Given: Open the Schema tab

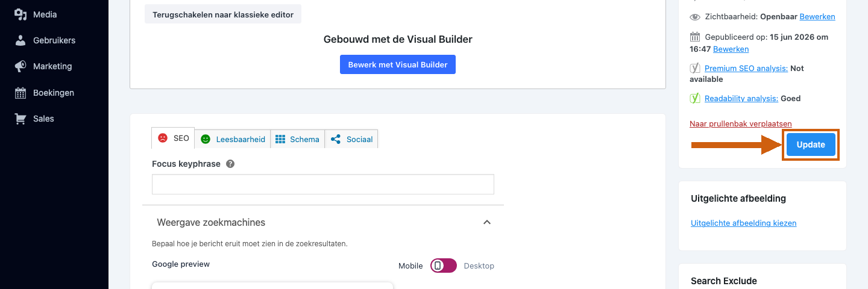Looking at the screenshot, I should [298, 139].
